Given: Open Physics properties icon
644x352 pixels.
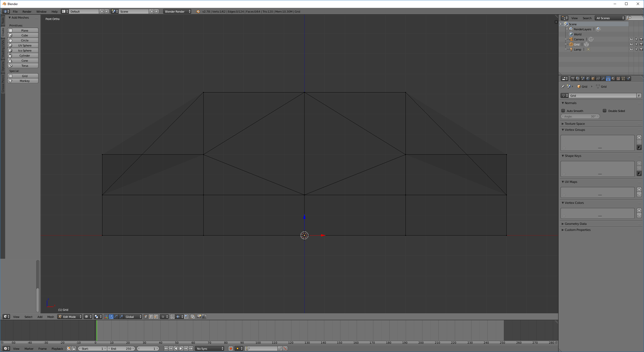Looking at the screenshot, I should (x=629, y=78).
